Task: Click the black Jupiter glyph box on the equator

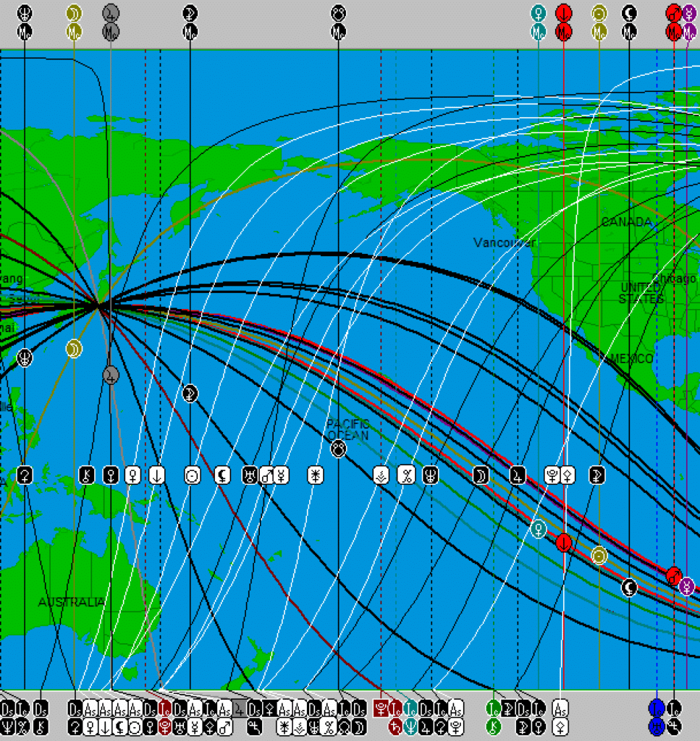Action: pyautogui.click(x=518, y=475)
